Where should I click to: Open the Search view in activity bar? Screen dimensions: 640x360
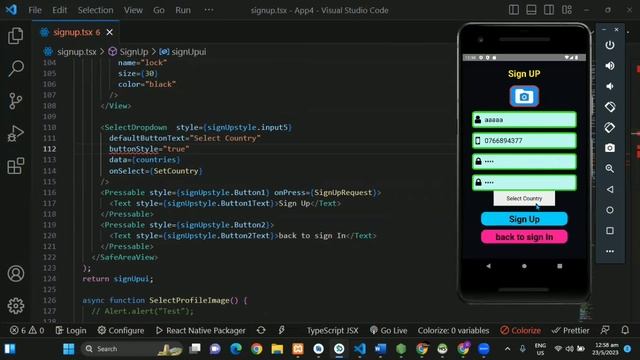(16, 68)
